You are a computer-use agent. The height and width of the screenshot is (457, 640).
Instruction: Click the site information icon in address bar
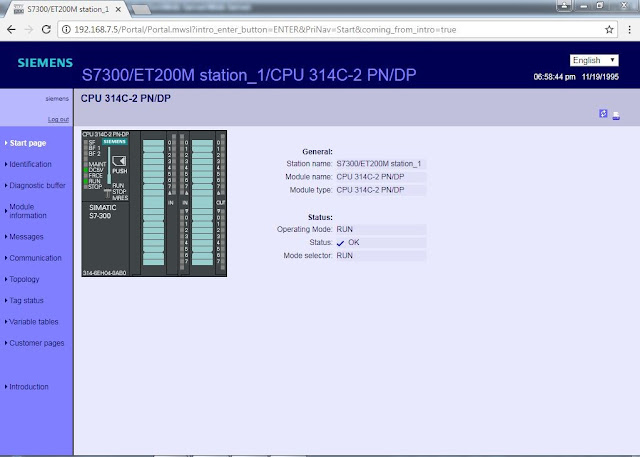point(66,29)
